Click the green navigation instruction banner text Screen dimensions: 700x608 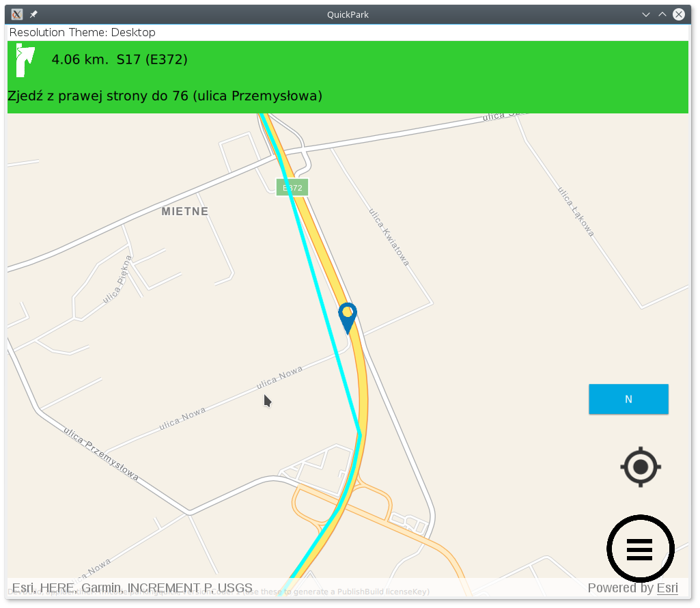165,96
